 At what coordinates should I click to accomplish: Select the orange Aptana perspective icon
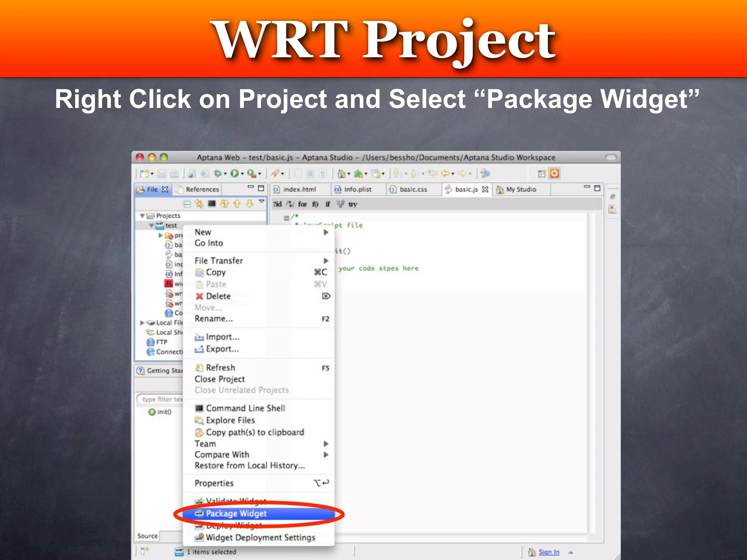point(554,174)
